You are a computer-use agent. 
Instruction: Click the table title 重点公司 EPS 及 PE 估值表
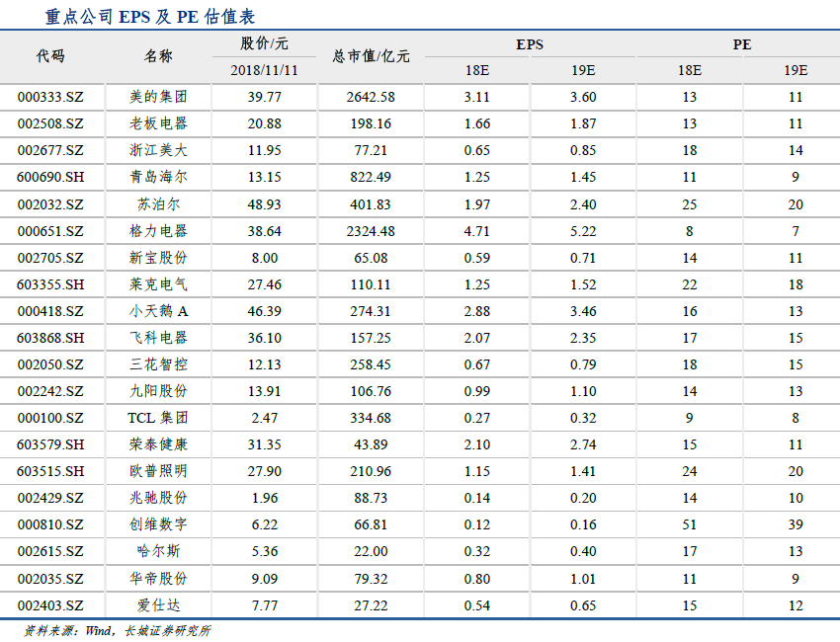[151, 17]
